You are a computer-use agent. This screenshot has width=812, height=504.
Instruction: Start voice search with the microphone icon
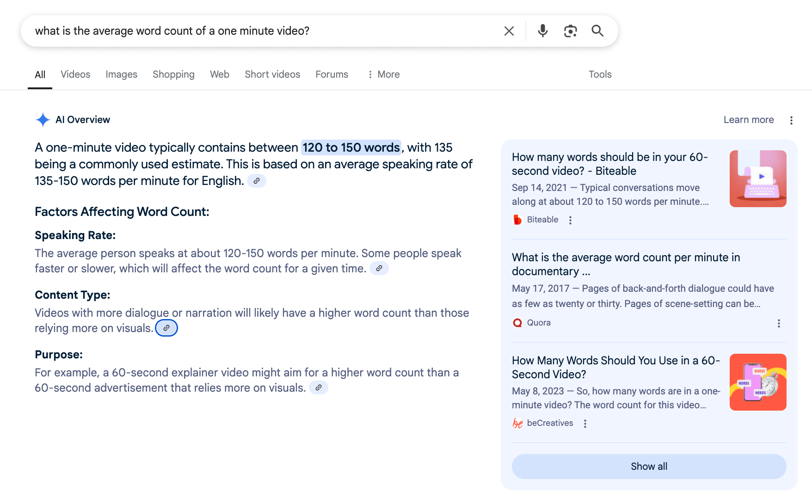pos(542,31)
